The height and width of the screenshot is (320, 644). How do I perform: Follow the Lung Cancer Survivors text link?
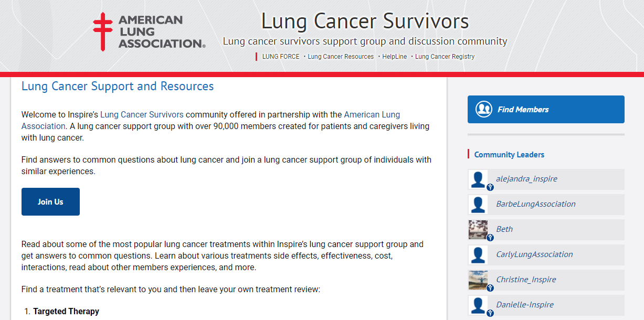[142, 114]
